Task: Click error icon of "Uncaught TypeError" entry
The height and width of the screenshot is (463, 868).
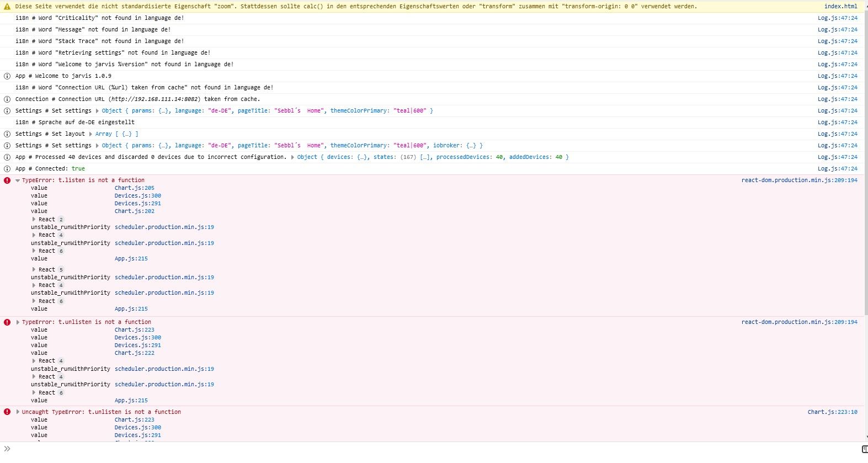Action: tap(7, 412)
